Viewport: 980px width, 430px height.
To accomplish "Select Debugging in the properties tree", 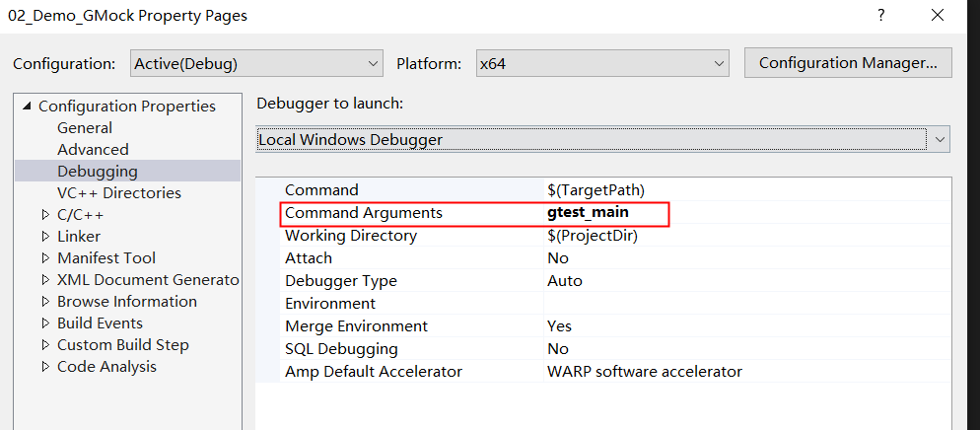I will 98,172.
